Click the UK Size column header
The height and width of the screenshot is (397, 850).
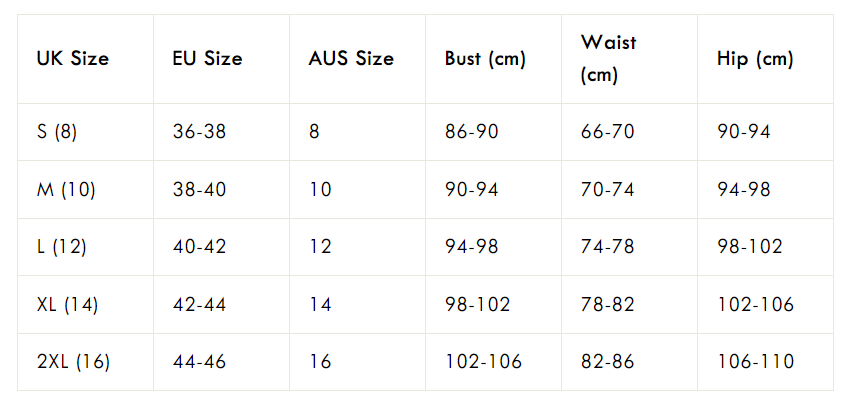pyautogui.click(x=86, y=59)
